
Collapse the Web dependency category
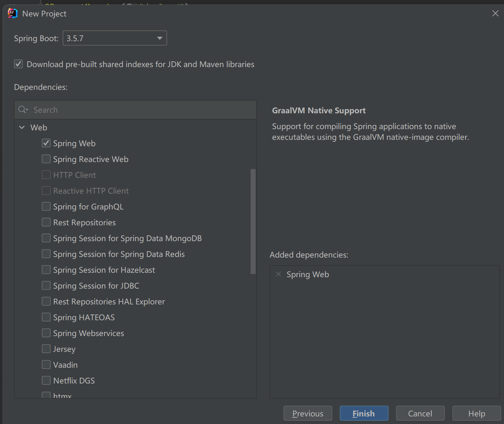tap(22, 127)
